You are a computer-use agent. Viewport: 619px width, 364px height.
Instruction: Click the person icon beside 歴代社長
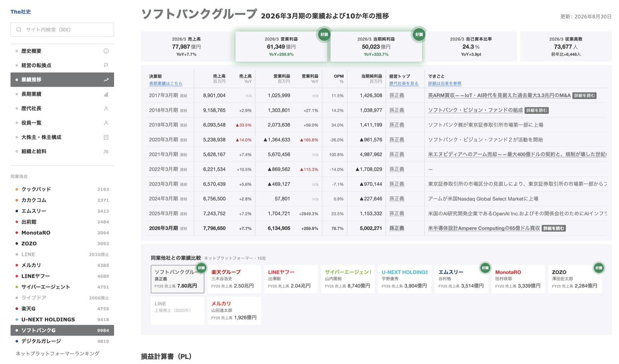pos(106,109)
